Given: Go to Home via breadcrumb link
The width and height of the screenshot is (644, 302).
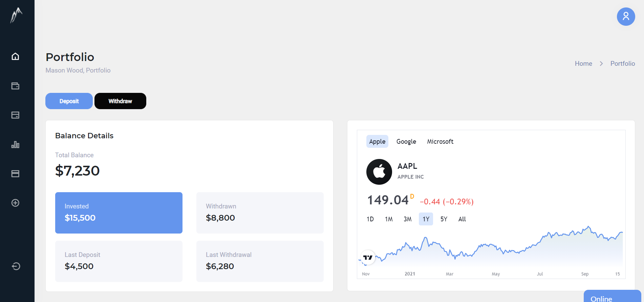Looking at the screenshot, I should pos(583,63).
